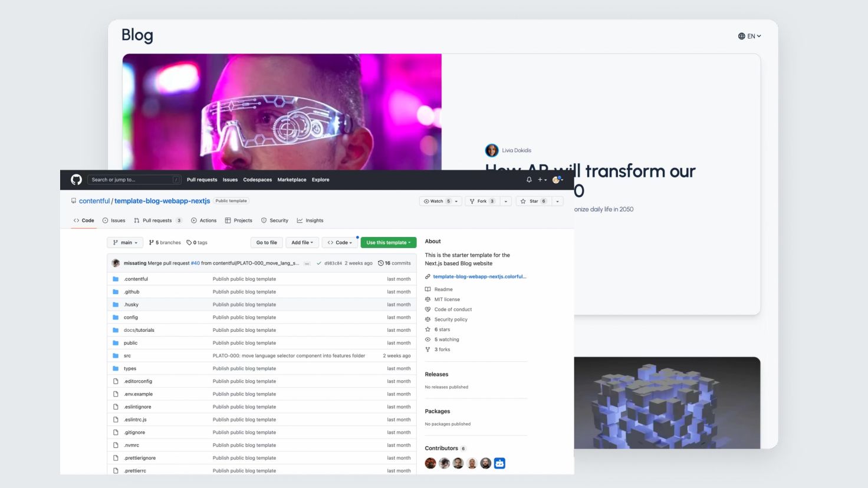868x488 pixels.
Task: Expand the Star lists dropdown arrow
Action: tap(557, 201)
